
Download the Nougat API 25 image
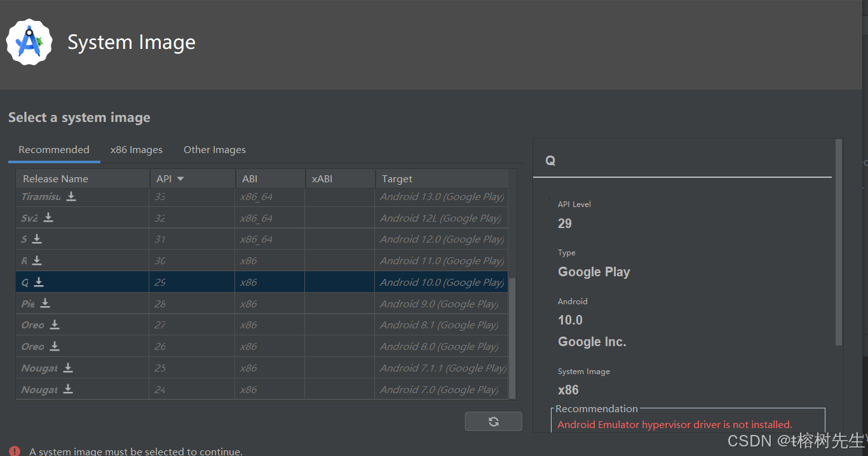(68, 368)
